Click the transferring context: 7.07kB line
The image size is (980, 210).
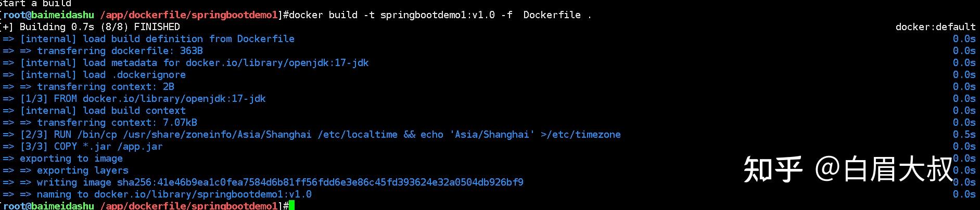(x=100, y=123)
